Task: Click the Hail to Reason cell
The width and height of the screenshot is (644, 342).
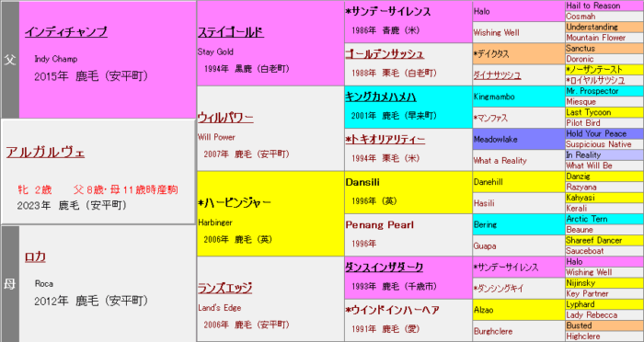Action: 604,6
